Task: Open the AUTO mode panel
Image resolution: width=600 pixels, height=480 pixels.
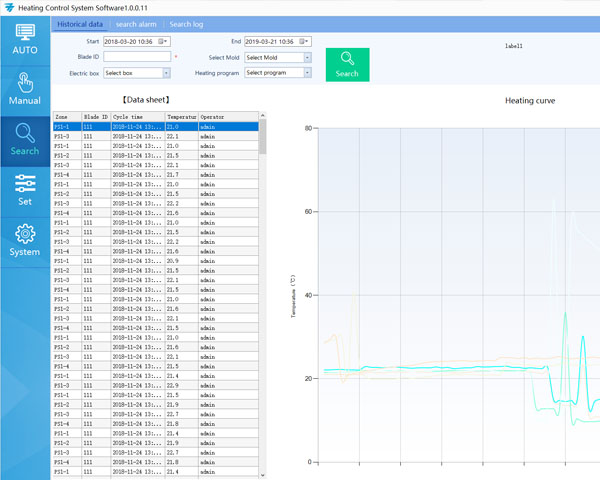Action: coord(25,38)
